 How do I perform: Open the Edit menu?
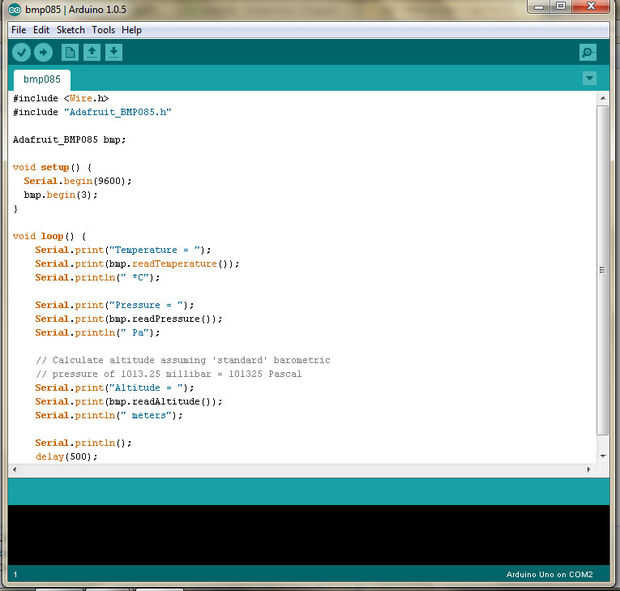(41, 30)
